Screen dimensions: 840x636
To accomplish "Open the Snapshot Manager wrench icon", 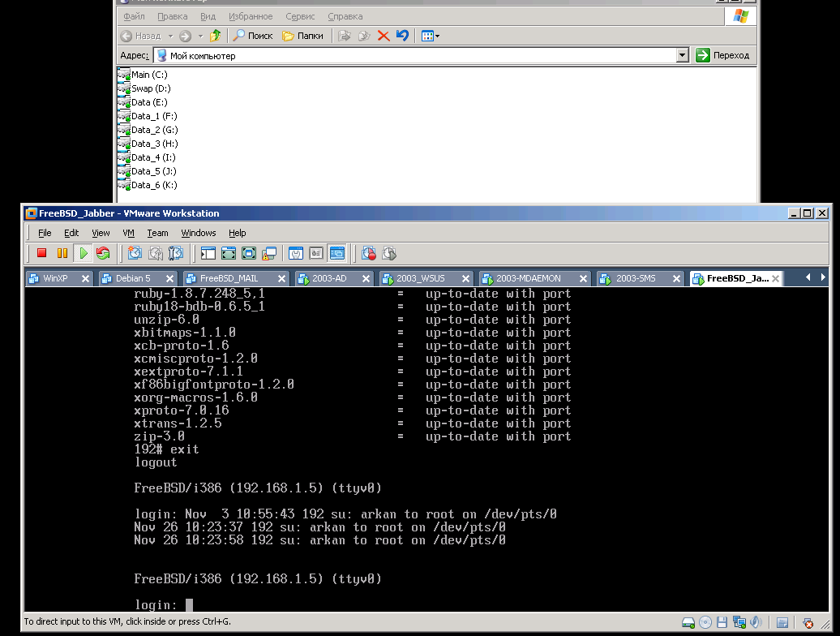I will point(175,253).
